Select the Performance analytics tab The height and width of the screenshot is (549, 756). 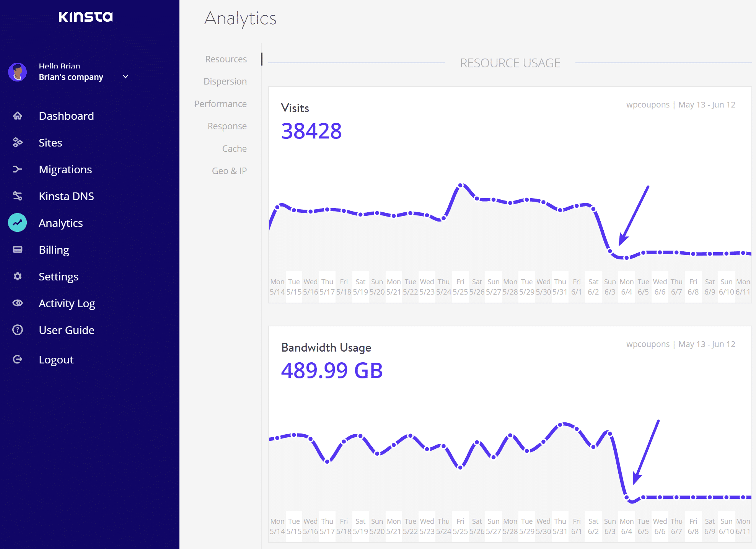tap(221, 103)
